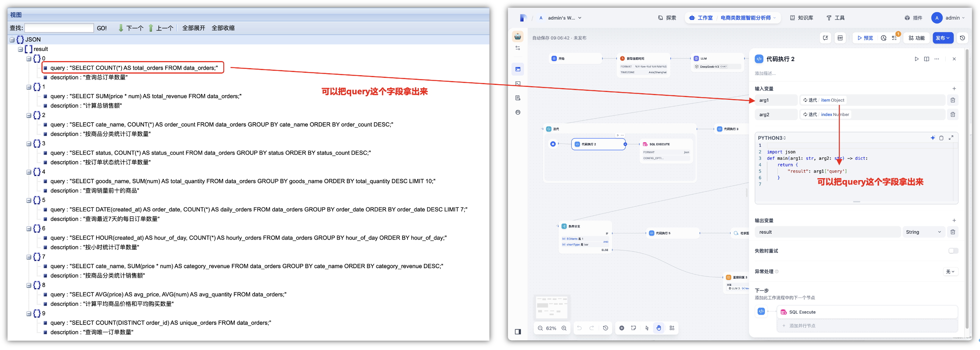980x350 pixels.
Task: Click the GO! search button
Action: click(102, 28)
